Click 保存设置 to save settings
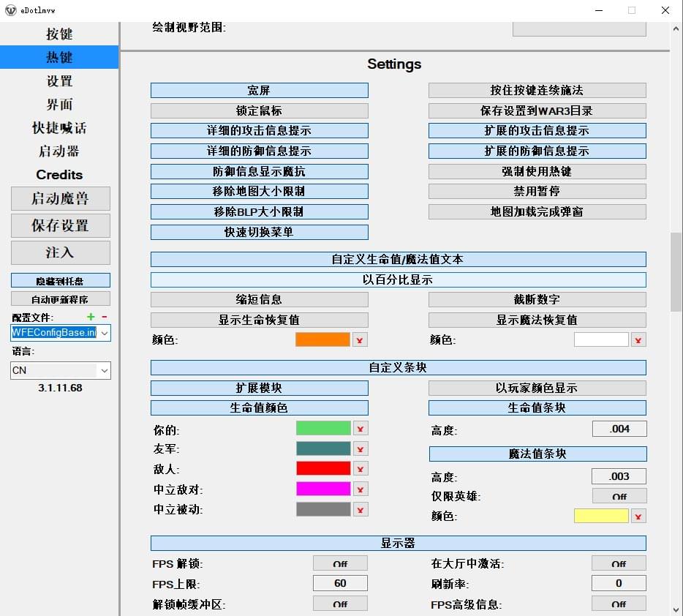Image resolution: width=683 pixels, height=616 pixels. coord(59,225)
